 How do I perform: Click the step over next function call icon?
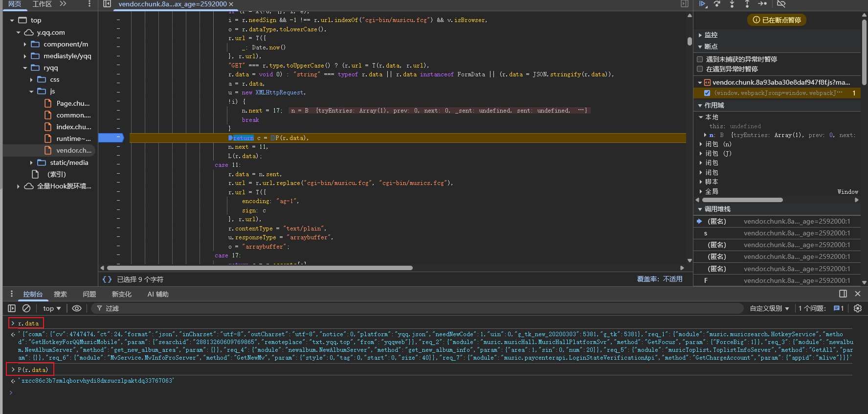coord(717,4)
